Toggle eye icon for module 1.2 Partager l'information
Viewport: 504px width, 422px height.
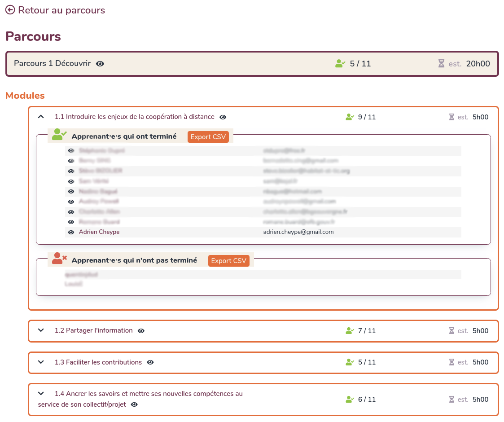[x=141, y=331]
